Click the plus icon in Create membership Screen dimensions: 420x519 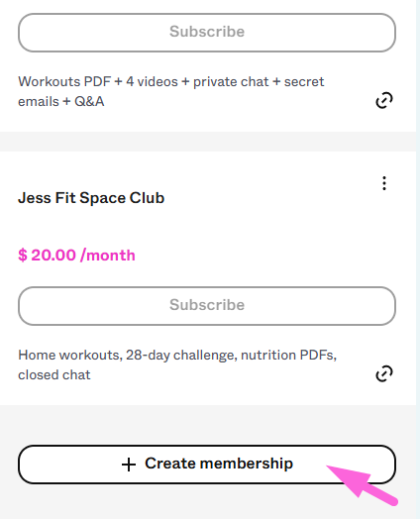click(x=129, y=465)
